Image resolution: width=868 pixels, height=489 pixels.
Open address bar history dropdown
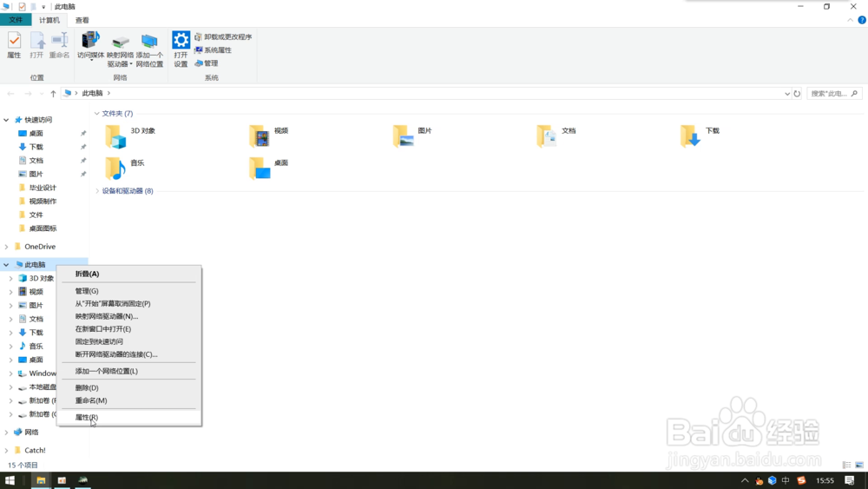tap(786, 94)
